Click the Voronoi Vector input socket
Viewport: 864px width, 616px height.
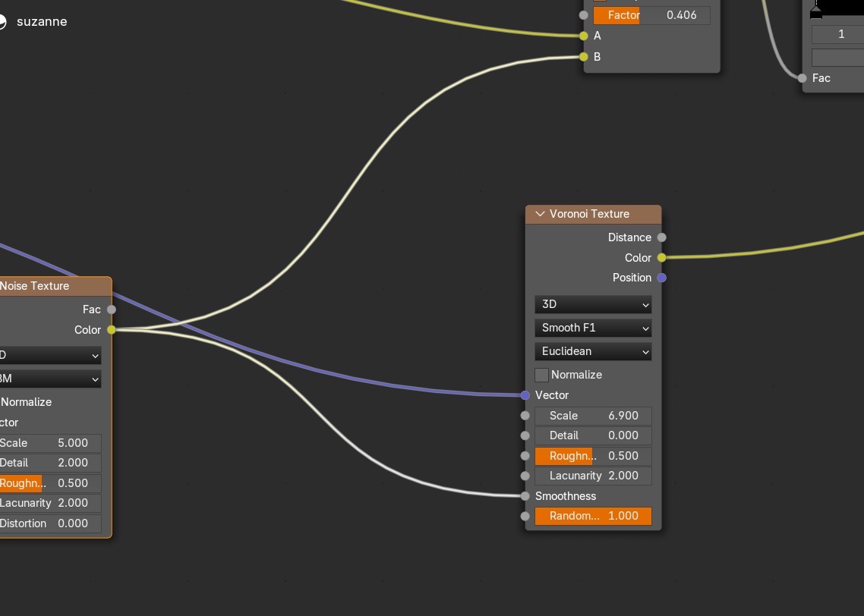[x=525, y=395]
